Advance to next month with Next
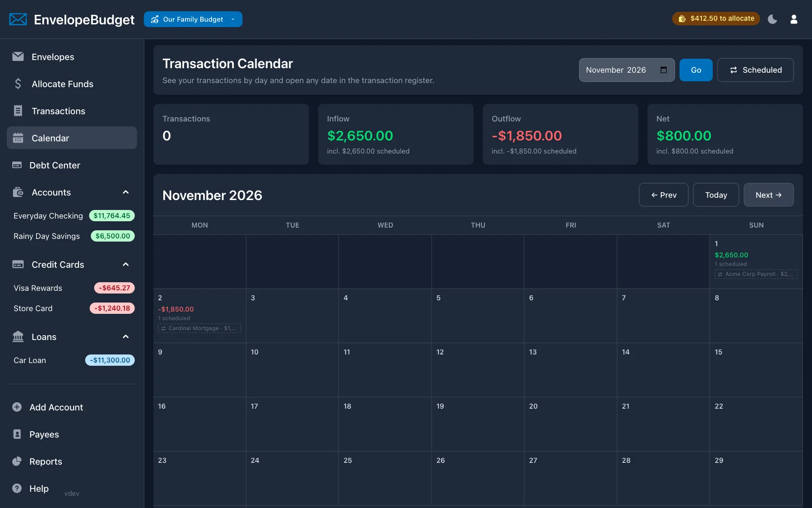 769,195
